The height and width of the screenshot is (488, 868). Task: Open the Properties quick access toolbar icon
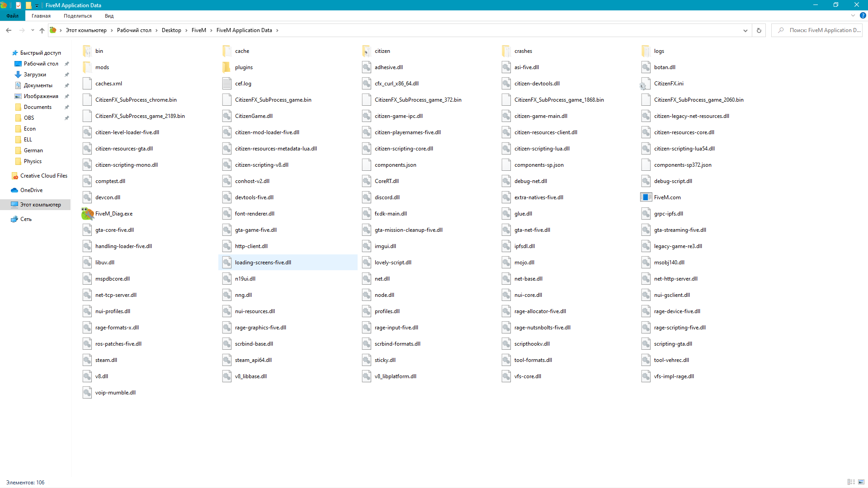[19, 5]
